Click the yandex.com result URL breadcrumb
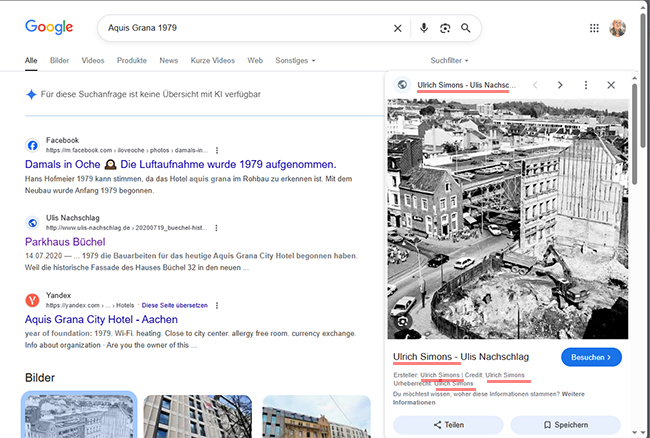The height and width of the screenshot is (438, 650). (90, 305)
